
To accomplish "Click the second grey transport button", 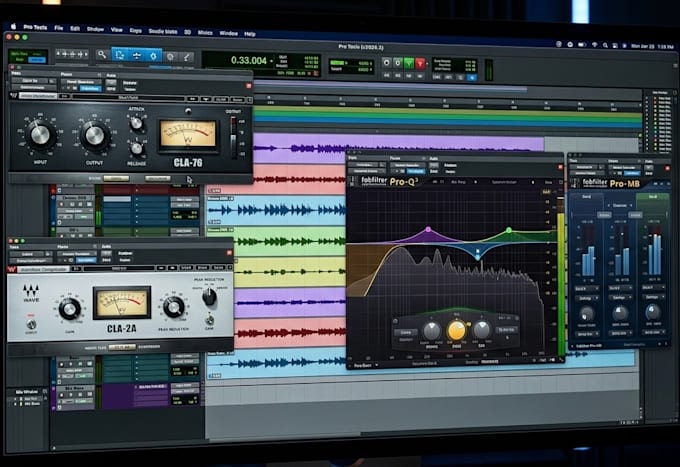I will pyautogui.click(x=398, y=63).
